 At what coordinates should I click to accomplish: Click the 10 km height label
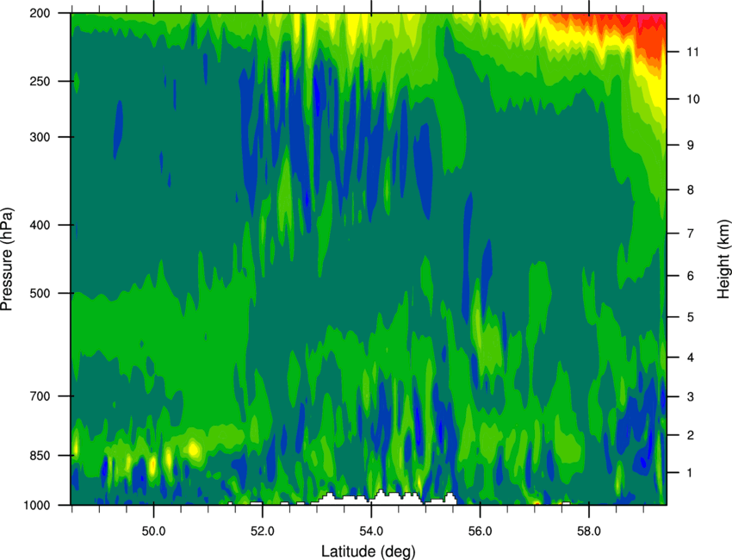pos(692,99)
